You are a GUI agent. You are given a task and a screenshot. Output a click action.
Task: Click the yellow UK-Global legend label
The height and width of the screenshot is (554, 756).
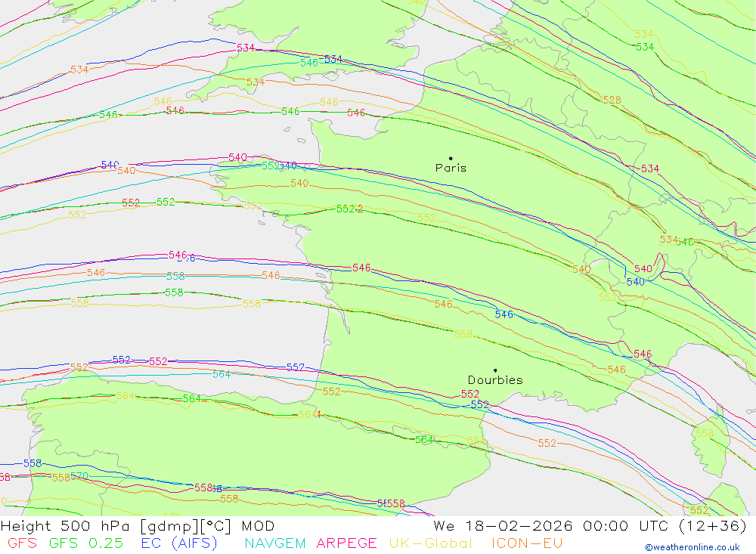(x=431, y=543)
